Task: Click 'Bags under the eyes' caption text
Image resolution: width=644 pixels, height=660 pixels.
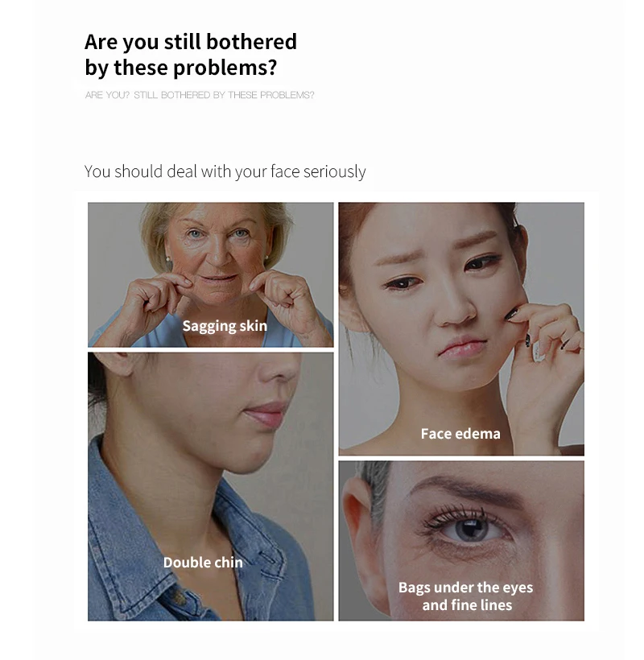Action: 465,588
